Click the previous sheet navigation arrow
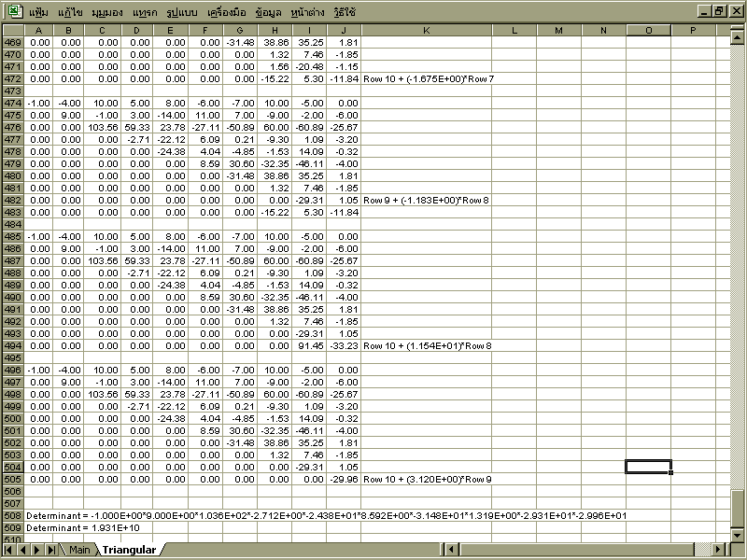This screenshot has height=560, width=747. click(24, 550)
